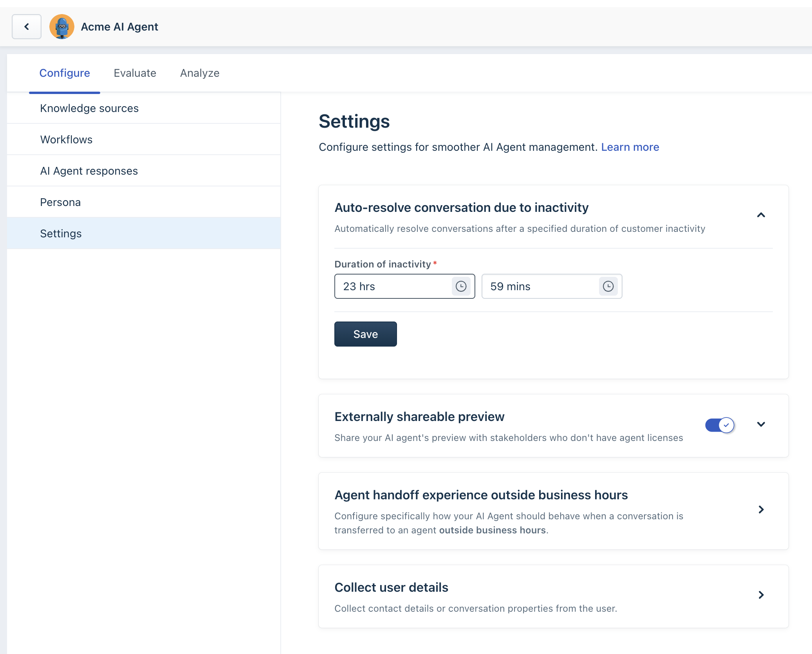
Task: Expand Externally shareable preview chevron
Action: pyautogui.click(x=761, y=424)
